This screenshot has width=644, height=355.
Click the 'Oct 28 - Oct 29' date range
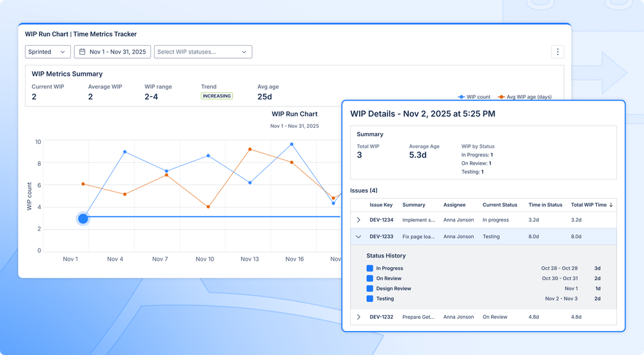tap(559, 269)
